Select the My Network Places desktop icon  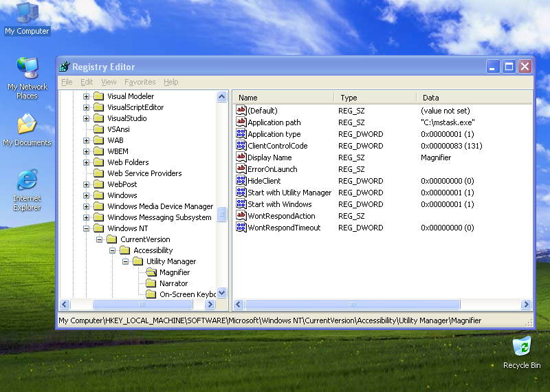click(x=27, y=78)
